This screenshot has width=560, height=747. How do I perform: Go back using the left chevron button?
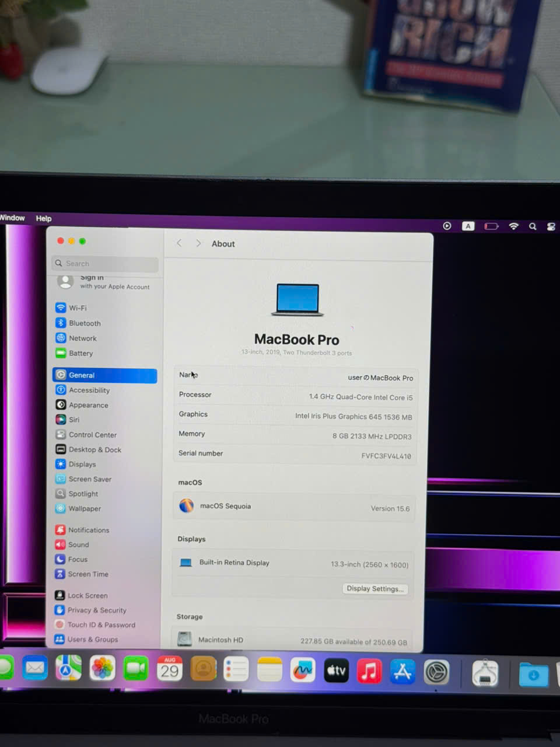coord(179,243)
